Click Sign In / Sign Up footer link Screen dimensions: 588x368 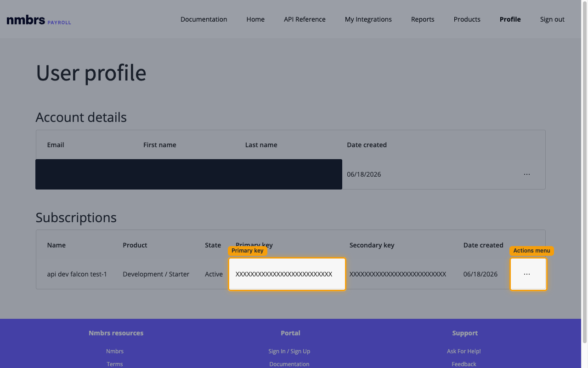tap(289, 351)
